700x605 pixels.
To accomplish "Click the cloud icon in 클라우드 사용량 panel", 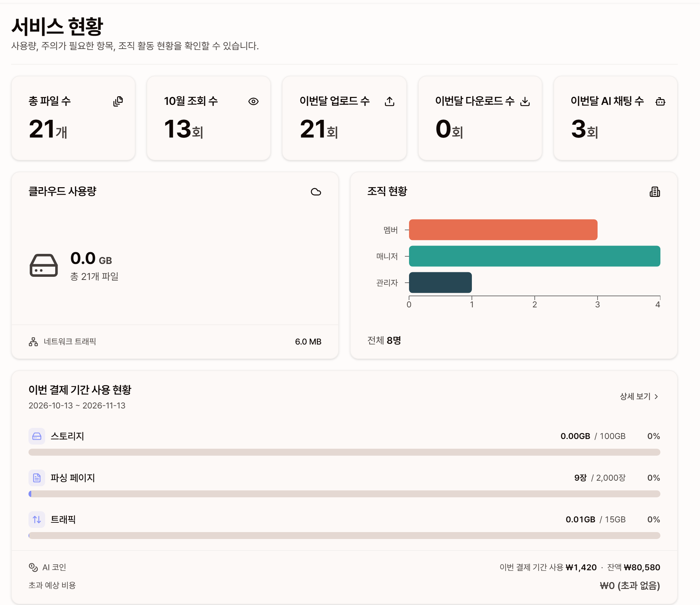I will [x=316, y=192].
